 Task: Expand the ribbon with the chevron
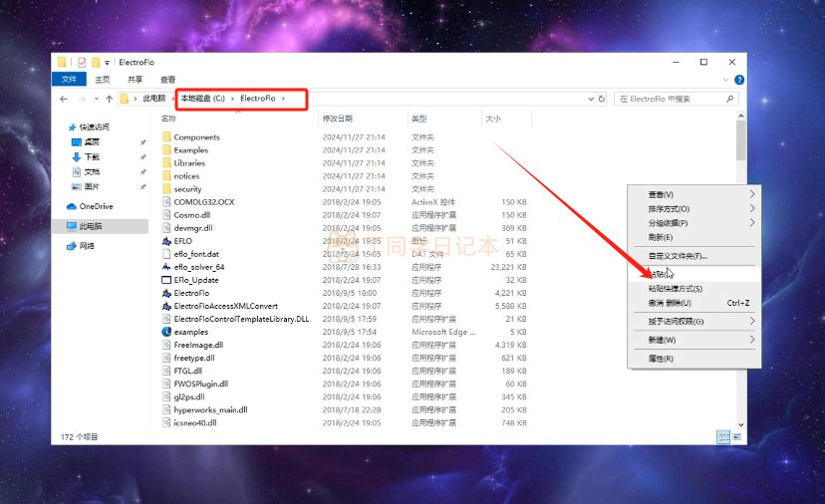coord(725,80)
